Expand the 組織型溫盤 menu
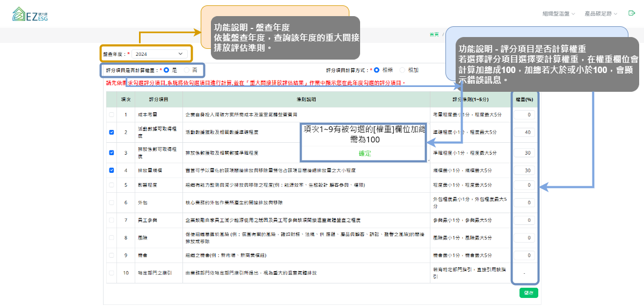This screenshot has height=306, width=644. click(558, 13)
